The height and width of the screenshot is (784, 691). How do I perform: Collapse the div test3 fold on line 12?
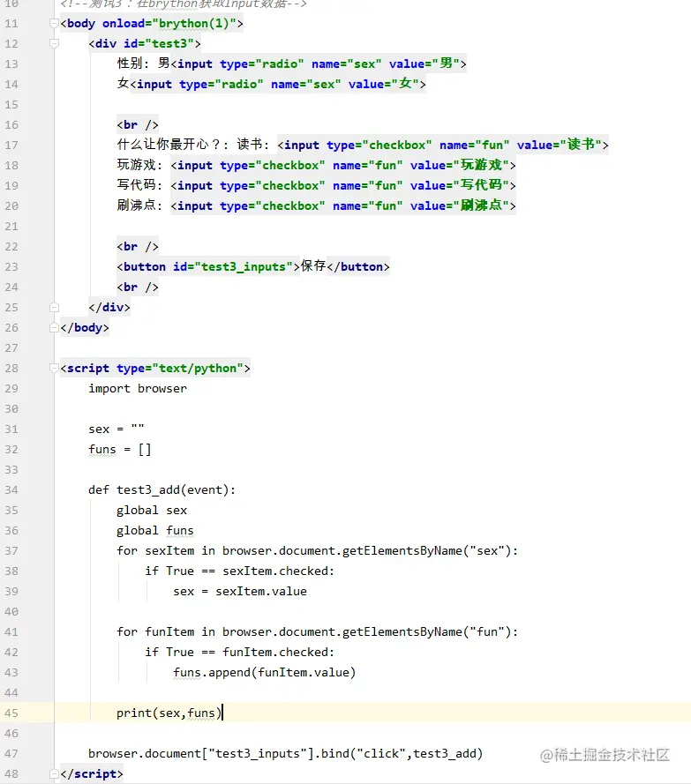tap(54, 44)
